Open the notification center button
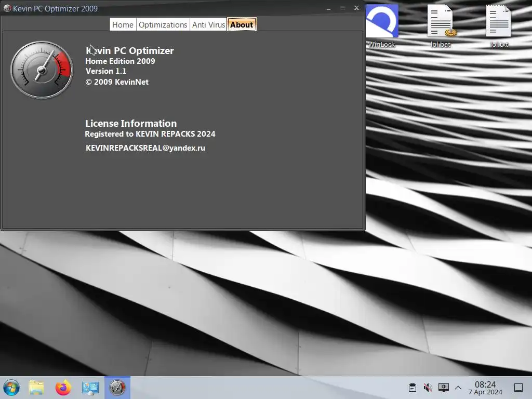The image size is (532, 399). 518,388
